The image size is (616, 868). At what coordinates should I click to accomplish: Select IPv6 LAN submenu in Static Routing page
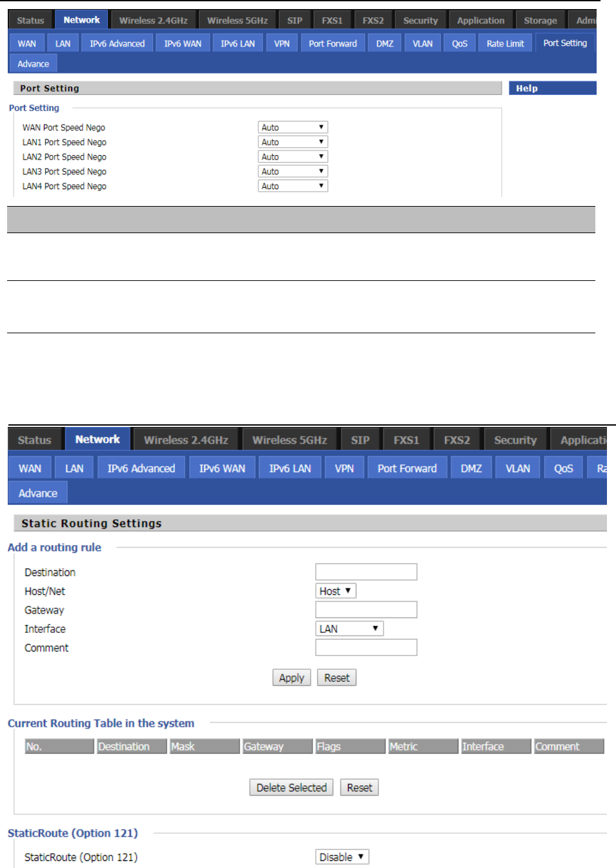pos(290,468)
